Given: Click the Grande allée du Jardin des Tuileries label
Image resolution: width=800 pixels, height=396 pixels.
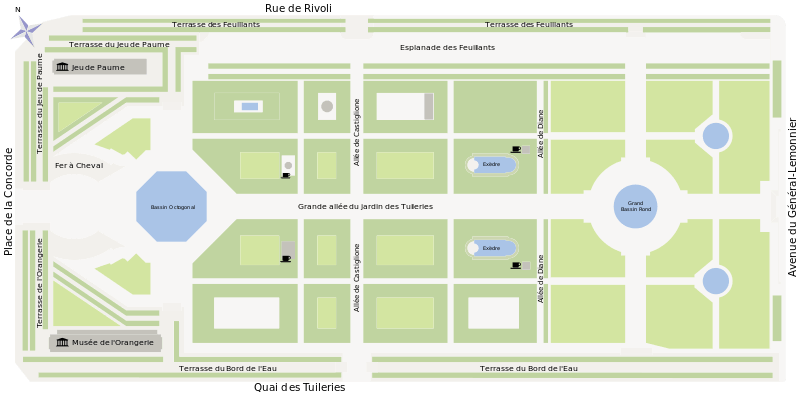Looking at the screenshot, I should click(x=365, y=207).
